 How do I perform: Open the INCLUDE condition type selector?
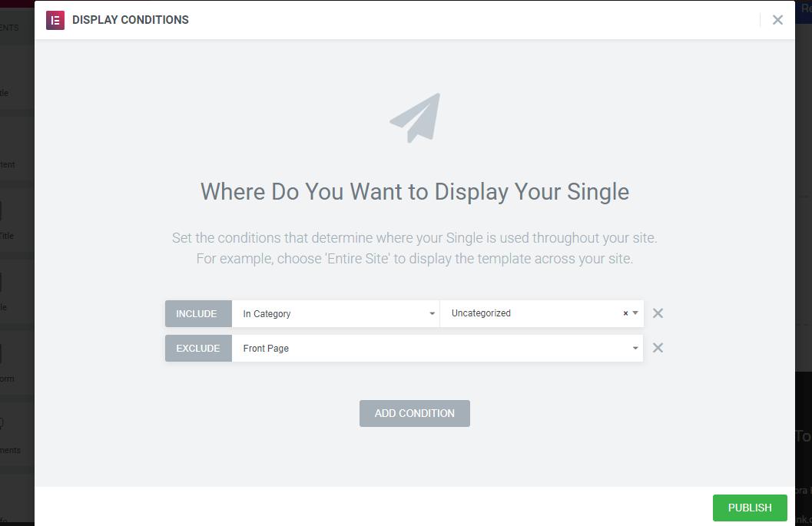pyautogui.click(x=198, y=314)
